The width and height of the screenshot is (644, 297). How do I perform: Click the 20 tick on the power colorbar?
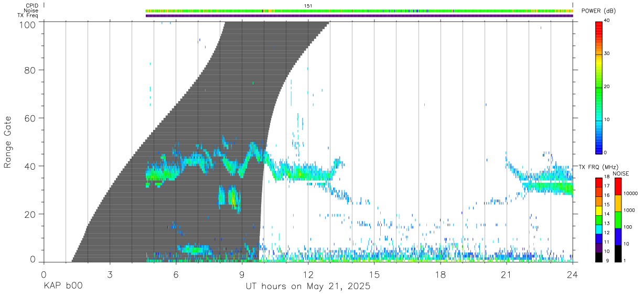click(x=607, y=86)
